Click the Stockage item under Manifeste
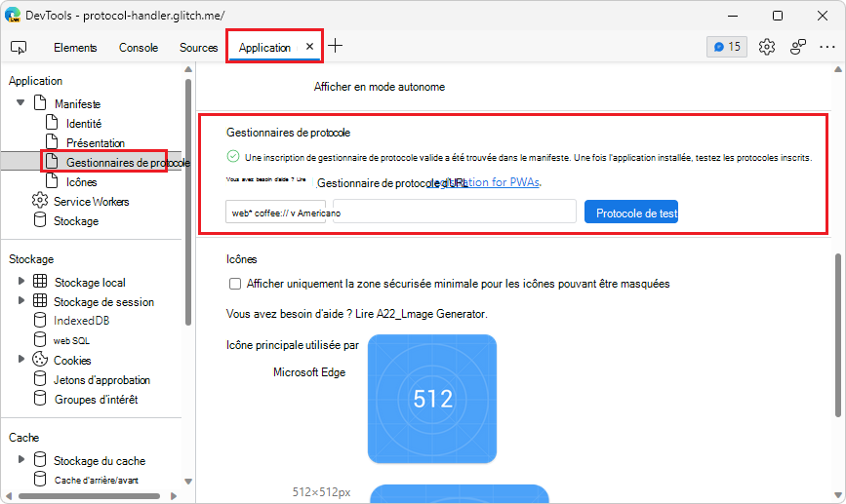 pyautogui.click(x=76, y=221)
